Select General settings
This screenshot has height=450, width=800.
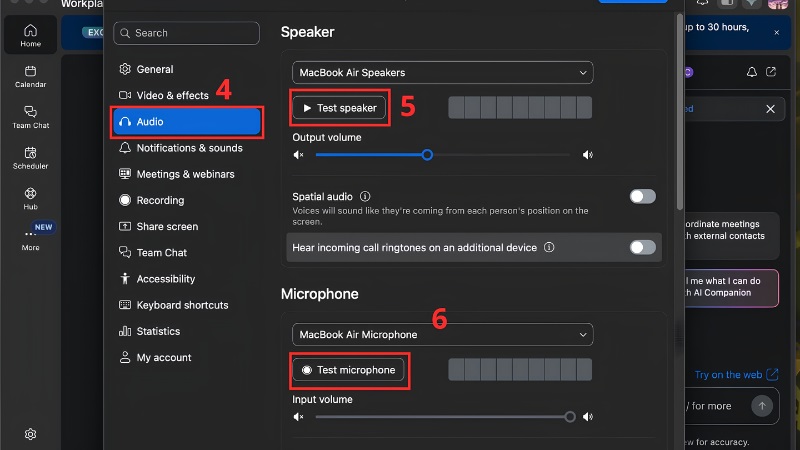(x=186, y=69)
